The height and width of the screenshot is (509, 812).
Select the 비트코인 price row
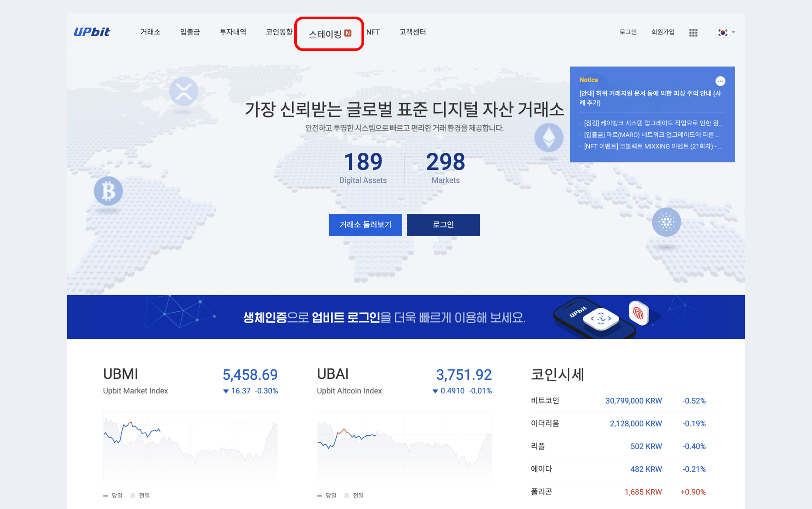[618, 401]
